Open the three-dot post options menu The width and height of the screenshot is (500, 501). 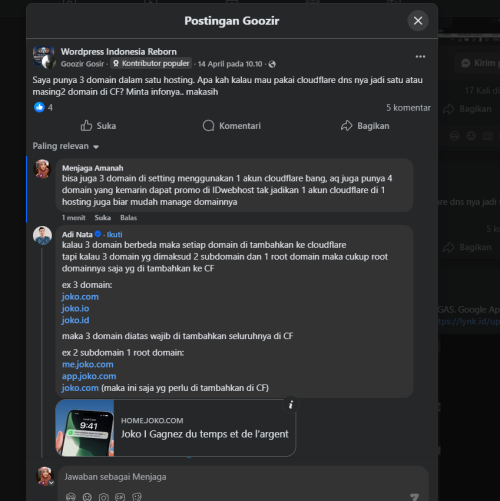pyautogui.click(x=420, y=57)
